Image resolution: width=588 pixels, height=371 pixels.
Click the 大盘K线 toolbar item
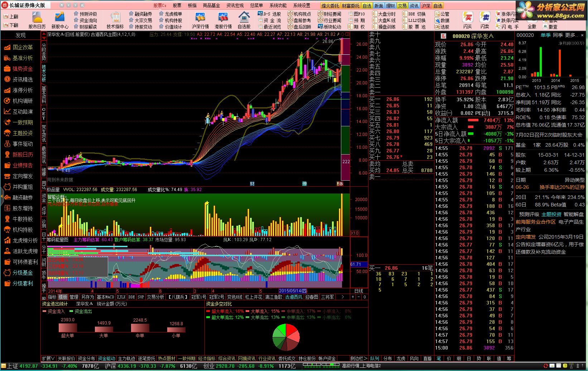tap(384, 20)
